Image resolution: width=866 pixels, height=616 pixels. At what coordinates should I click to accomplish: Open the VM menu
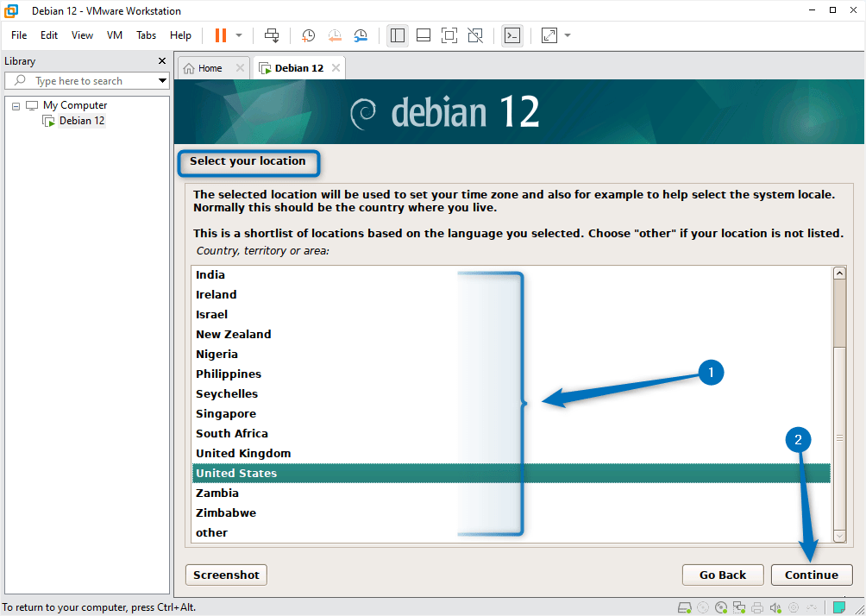[114, 35]
